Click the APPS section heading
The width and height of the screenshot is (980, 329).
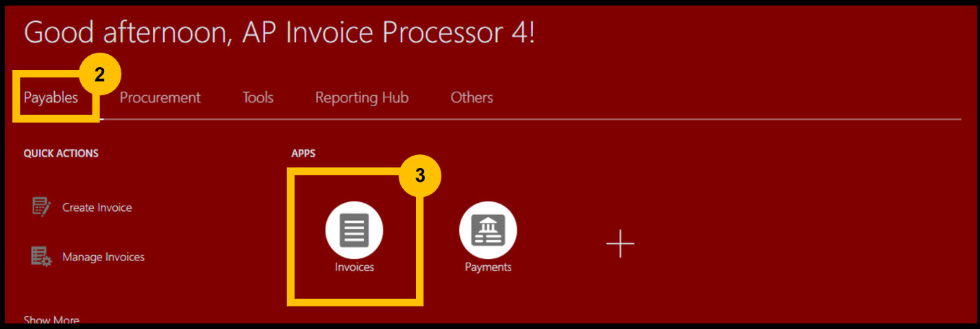coord(304,154)
